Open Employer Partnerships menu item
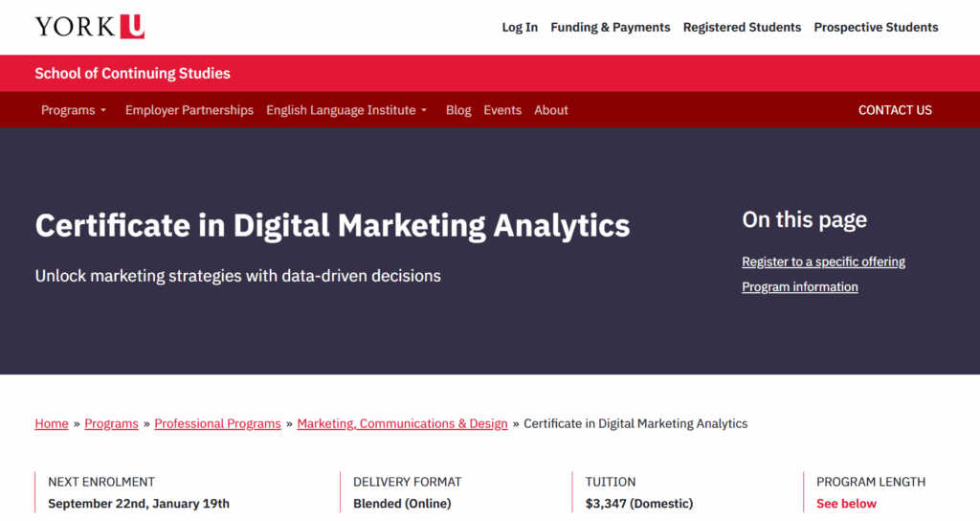 pos(189,110)
